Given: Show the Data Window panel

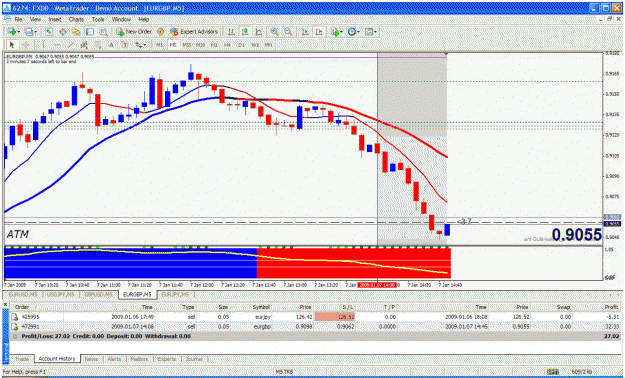Looking at the screenshot, I should pyautogui.click(x=63, y=32).
